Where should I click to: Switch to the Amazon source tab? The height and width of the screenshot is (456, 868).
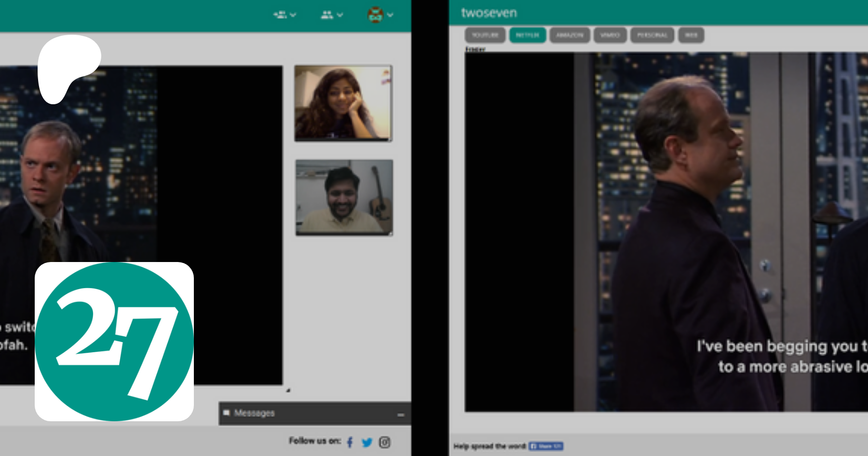click(x=570, y=35)
